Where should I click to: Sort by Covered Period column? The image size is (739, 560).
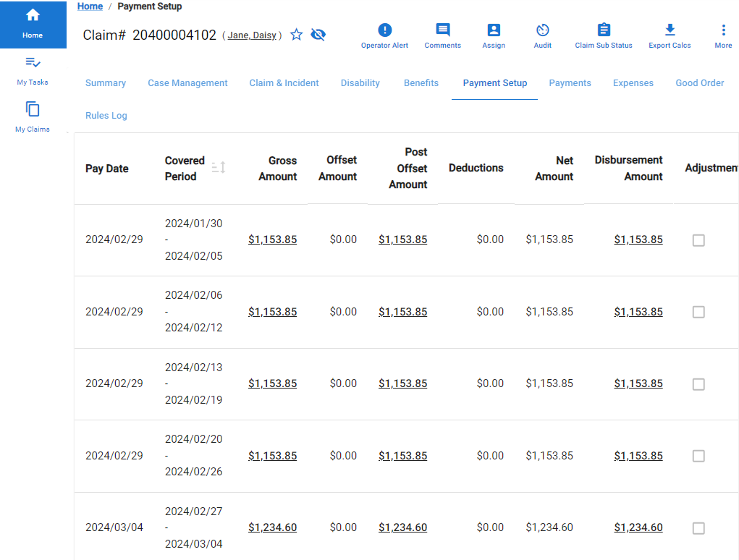click(219, 168)
